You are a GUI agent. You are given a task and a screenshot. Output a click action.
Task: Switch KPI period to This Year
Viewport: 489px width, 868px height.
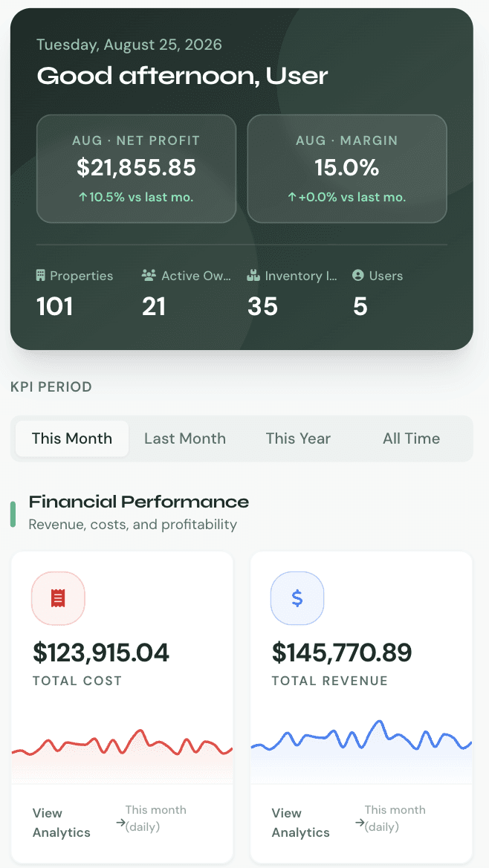click(298, 438)
